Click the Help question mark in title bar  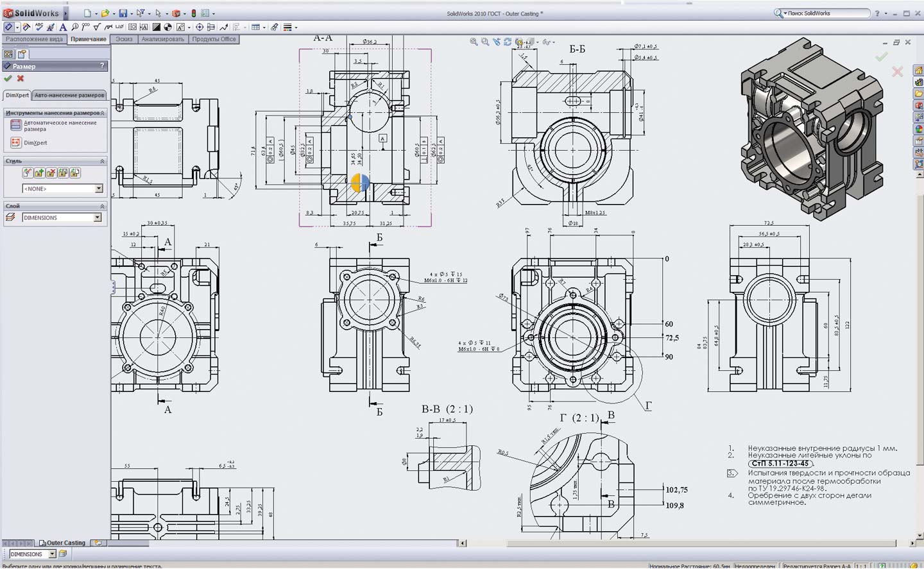point(877,13)
